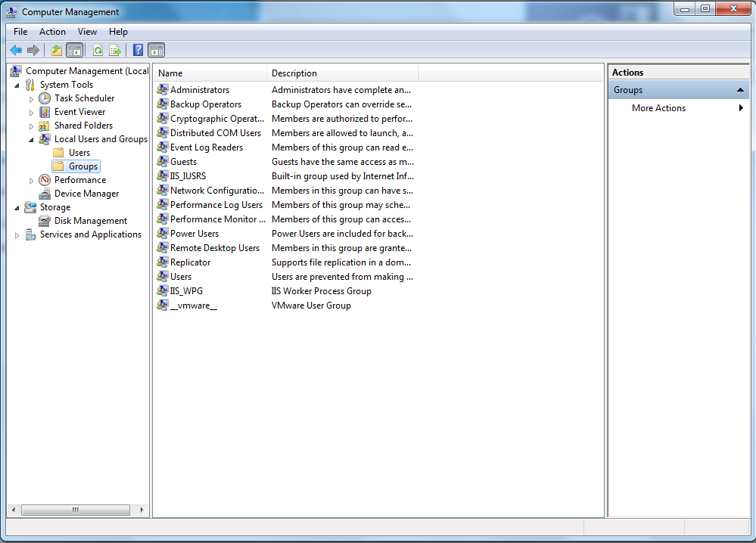This screenshot has height=543, width=756.
Task: Open the View menu
Action: point(87,32)
